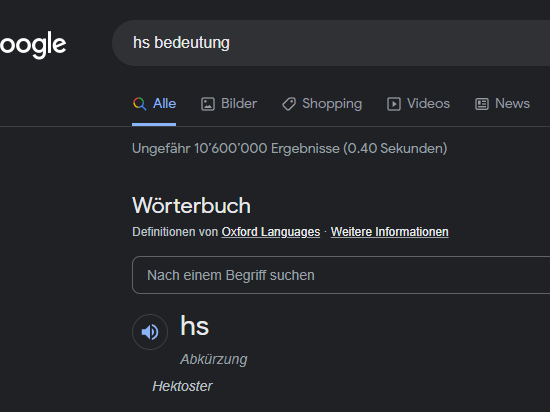The height and width of the screenshot is (412, 550).
Task: Open the Oxford Languages link
Action: pos(271,232)
